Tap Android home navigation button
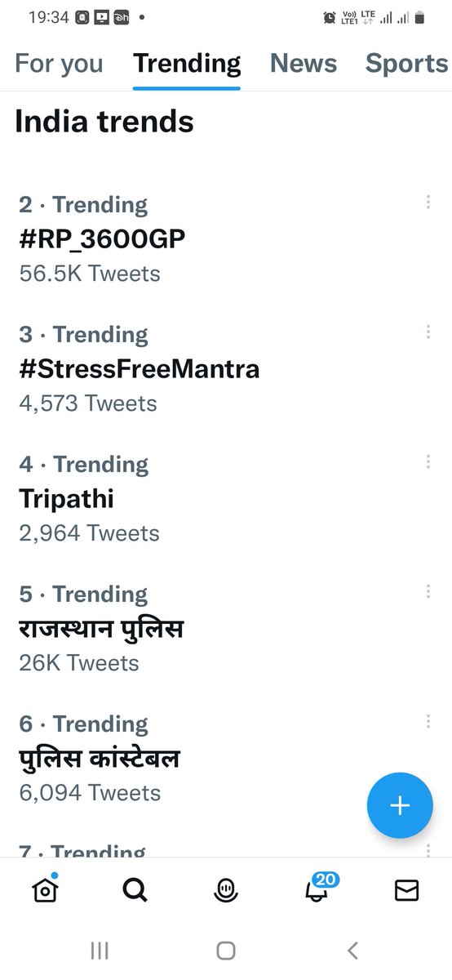This screenshot has width=452, height=980. coord(226,950)
